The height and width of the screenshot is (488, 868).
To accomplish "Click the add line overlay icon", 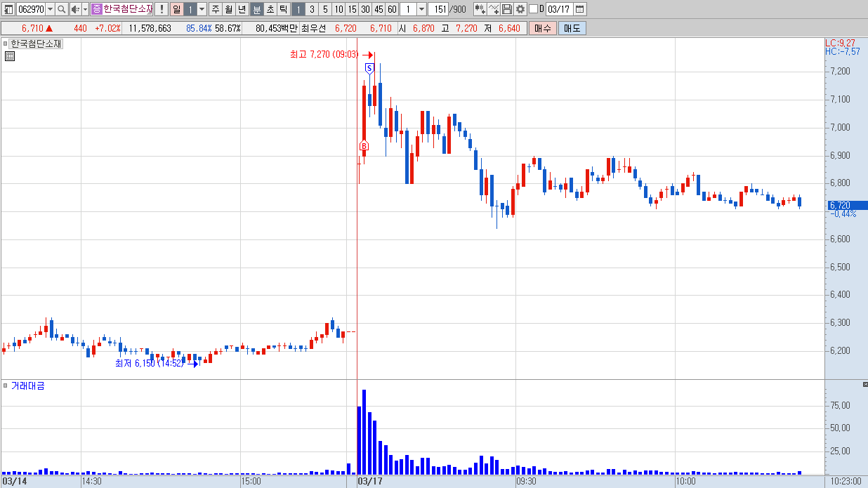I will pyautogui.click(x=494, y=9).
